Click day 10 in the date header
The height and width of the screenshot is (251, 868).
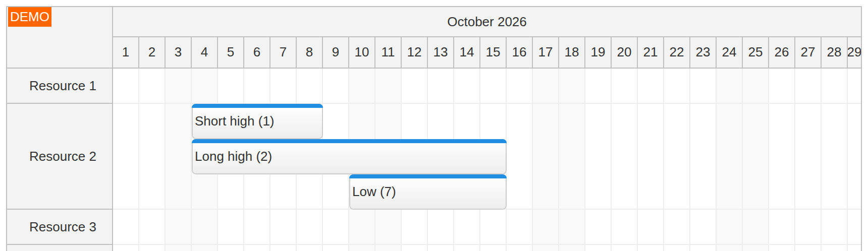[x=362, y=52]
